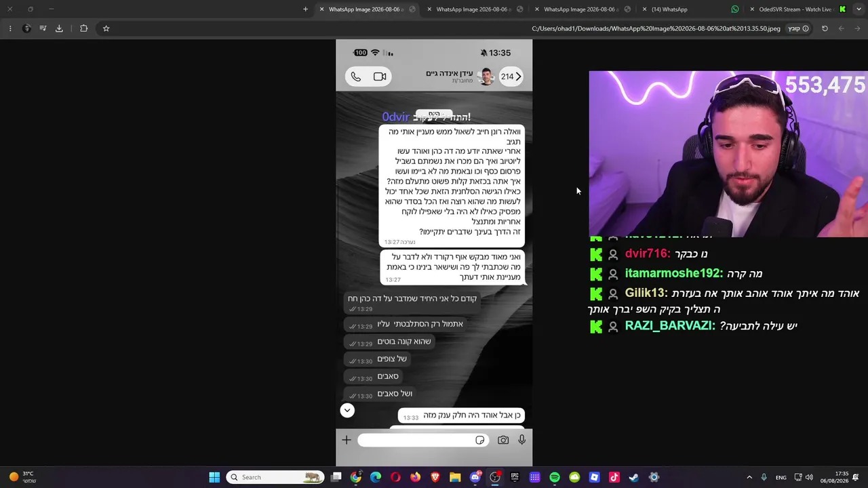Click the contact name עידן אינדה גיים

pyautogui.click(x=449, y=73)
